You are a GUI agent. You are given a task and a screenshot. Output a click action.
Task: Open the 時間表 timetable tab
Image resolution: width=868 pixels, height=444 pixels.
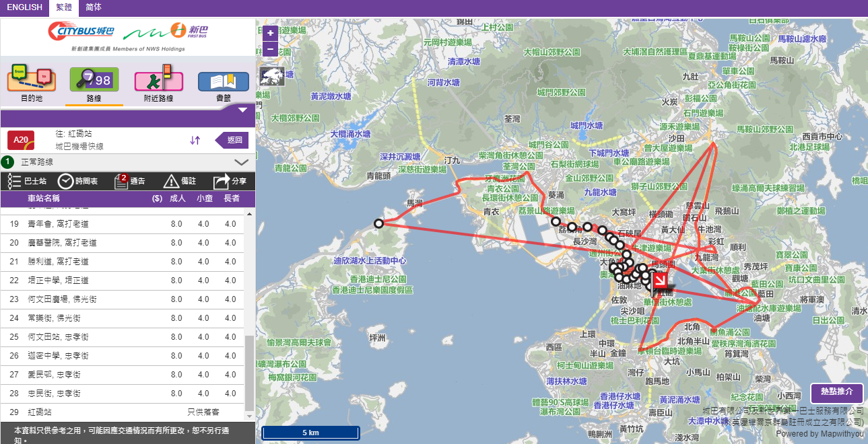77,181
